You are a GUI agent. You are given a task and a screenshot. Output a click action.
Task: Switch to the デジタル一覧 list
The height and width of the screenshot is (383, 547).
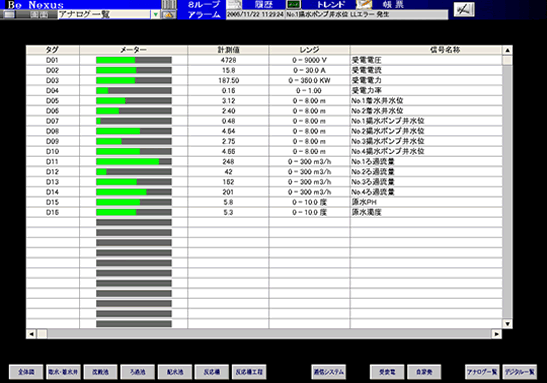tap(520, 372)
